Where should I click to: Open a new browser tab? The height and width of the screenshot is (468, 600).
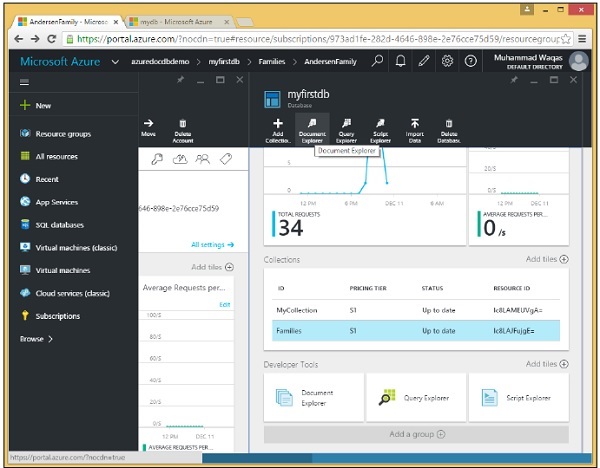pos(245,22)
